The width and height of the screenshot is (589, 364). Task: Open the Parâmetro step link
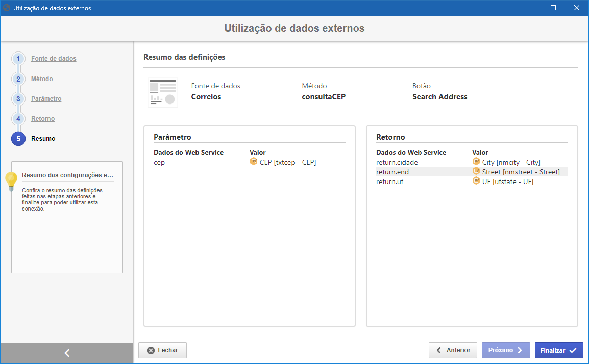click(46, 99)
